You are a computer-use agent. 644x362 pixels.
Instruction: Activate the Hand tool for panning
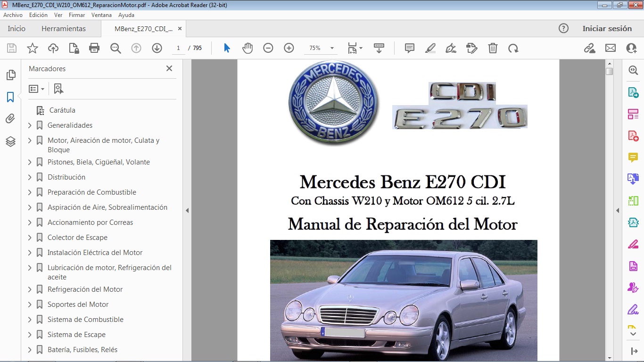(248, 48)
